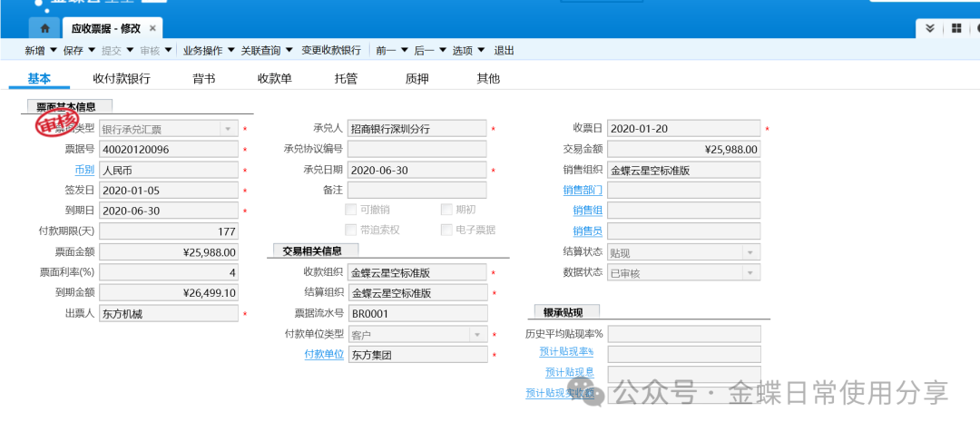Open the 质押 tab
Viewport: 980px width, 432px height.
coord(416,79)
